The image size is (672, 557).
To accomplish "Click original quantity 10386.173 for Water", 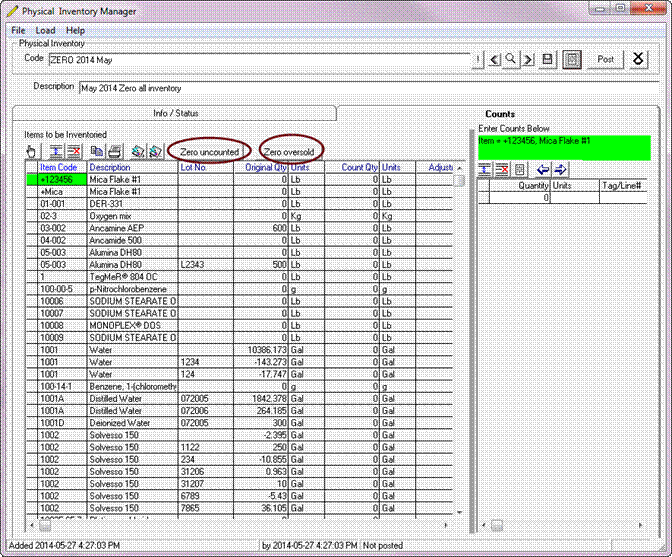I will click(261, 350).
